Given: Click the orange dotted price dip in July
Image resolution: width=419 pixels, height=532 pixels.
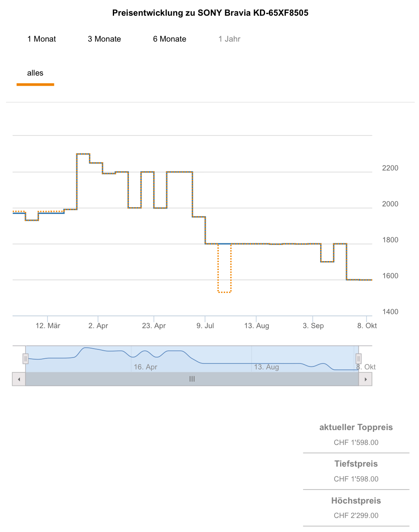Looking at the screenshot, I should click(224, 292).
